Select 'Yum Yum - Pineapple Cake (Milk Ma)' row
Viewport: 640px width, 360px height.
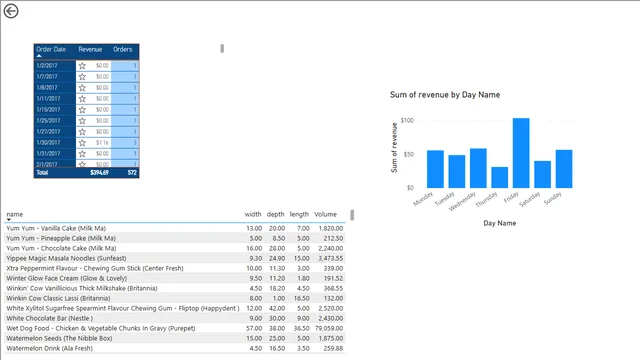[175, 238]
